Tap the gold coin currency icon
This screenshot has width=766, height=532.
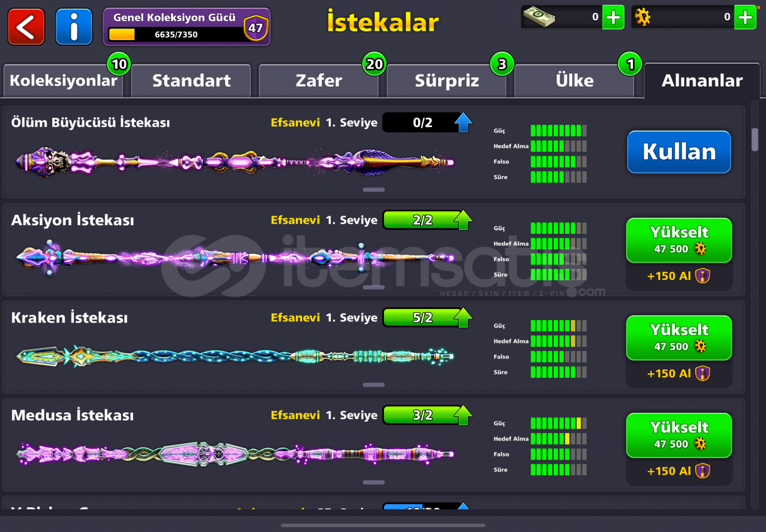642,17
